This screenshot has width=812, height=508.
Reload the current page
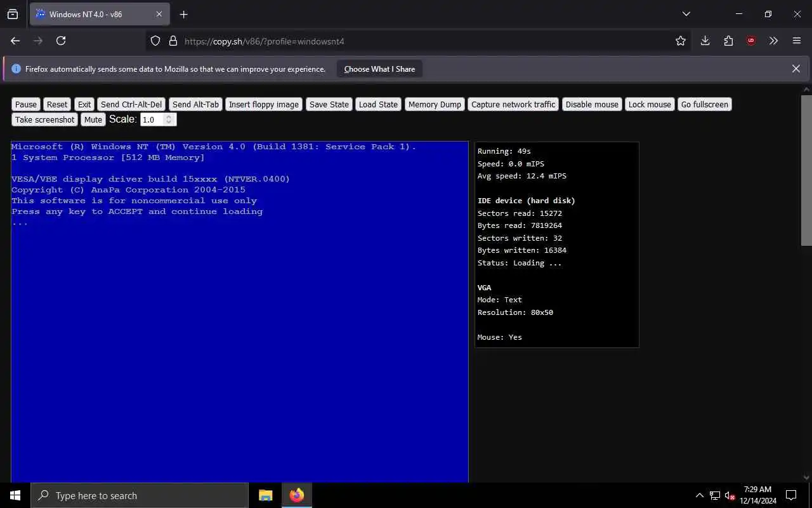tap(61, 41)
